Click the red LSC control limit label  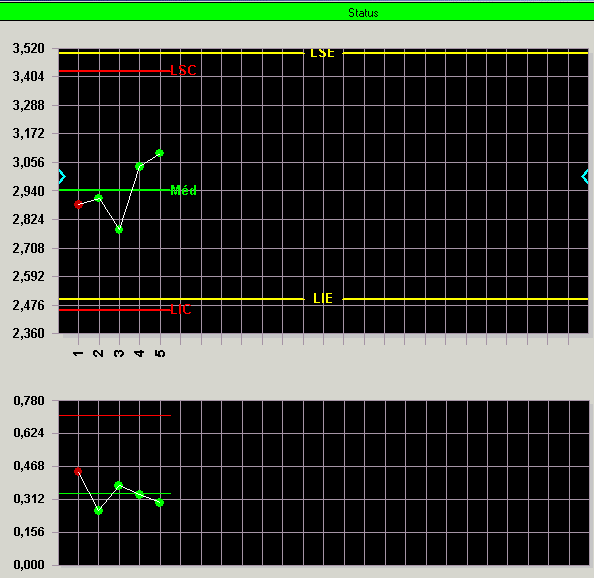(x=183, y=70)
